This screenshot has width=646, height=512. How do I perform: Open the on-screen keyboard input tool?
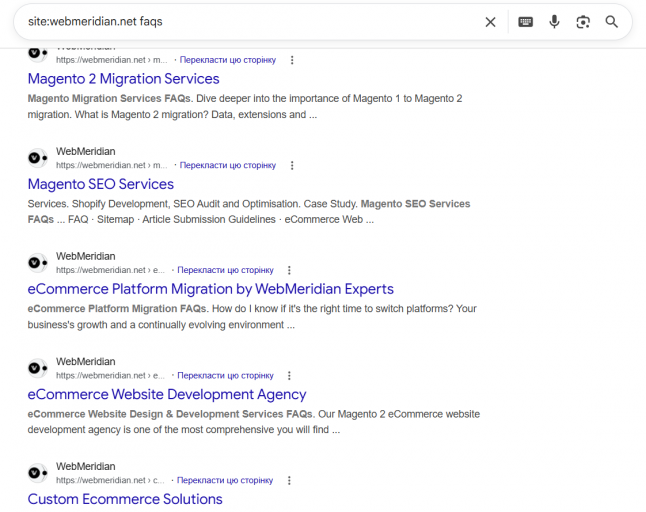pos(525,22)
